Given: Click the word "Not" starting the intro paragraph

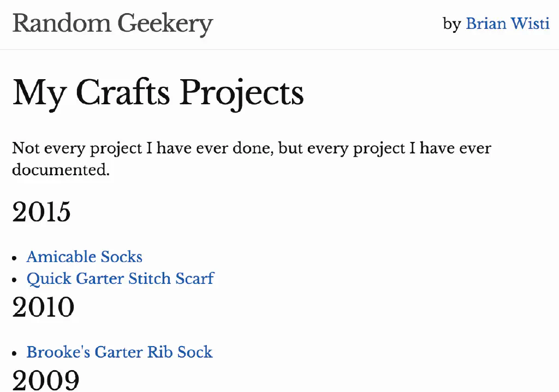Looking at the screenshot, I should 26,148.
